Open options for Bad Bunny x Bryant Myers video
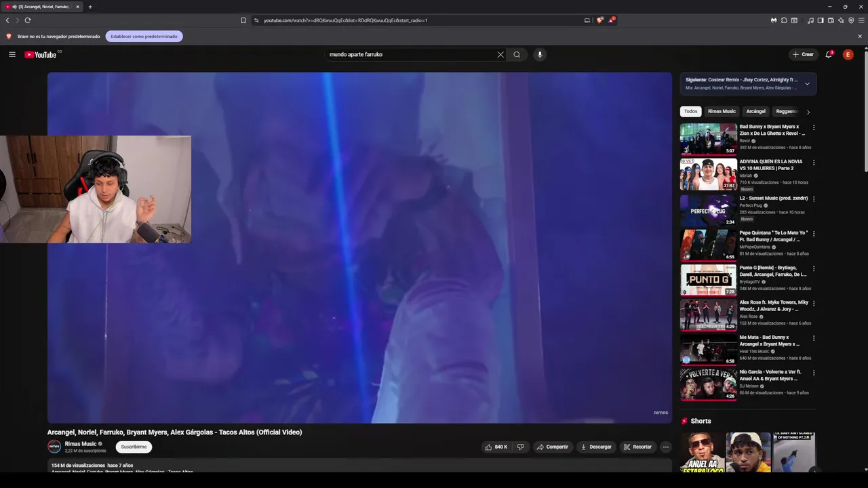 coord(814,127)
